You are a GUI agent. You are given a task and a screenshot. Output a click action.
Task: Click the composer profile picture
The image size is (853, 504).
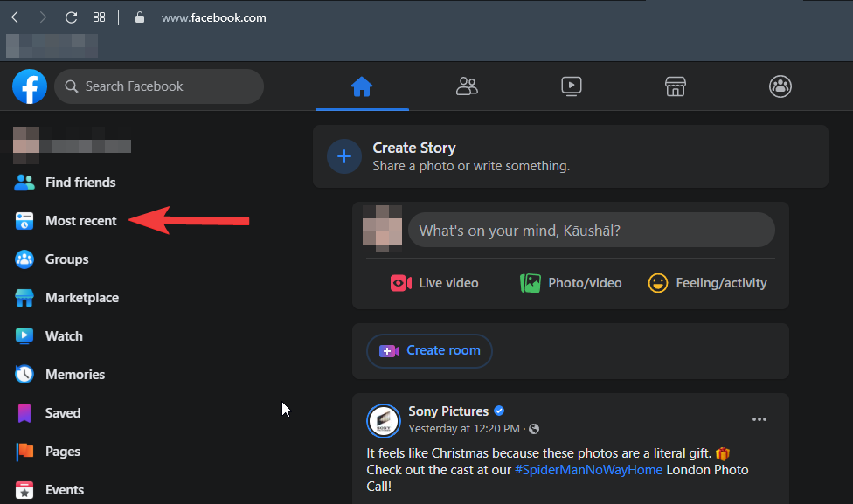click(383, 229)
